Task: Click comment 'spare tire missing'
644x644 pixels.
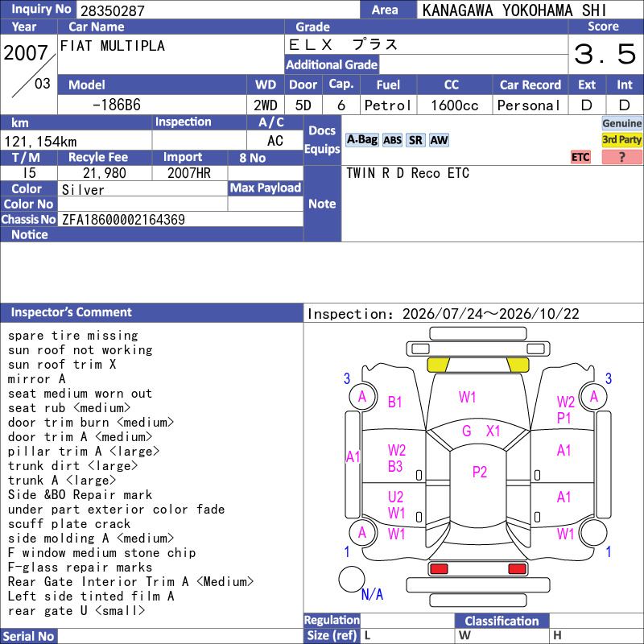Action: point(73,336)
